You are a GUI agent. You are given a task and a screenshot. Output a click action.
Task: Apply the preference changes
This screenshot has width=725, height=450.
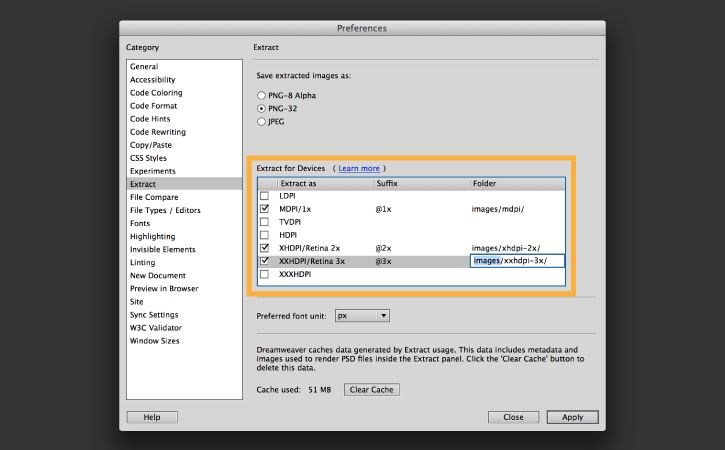[572, 417]
